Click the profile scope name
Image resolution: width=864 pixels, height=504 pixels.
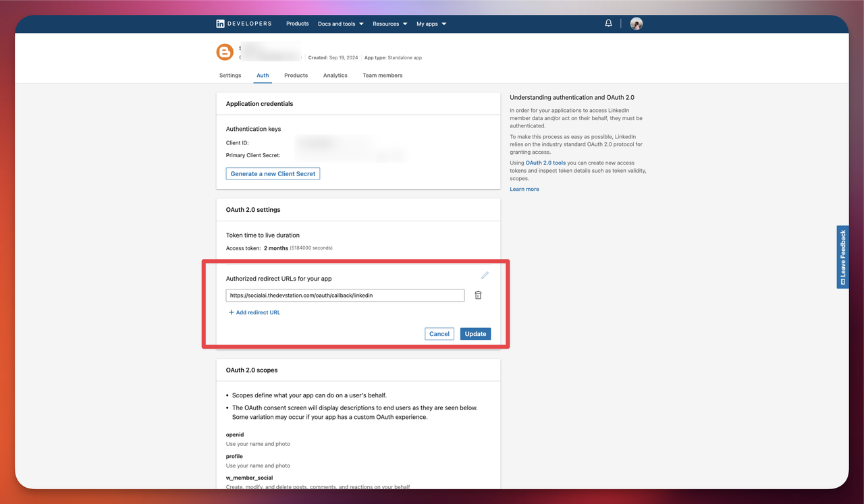point(234,457)
